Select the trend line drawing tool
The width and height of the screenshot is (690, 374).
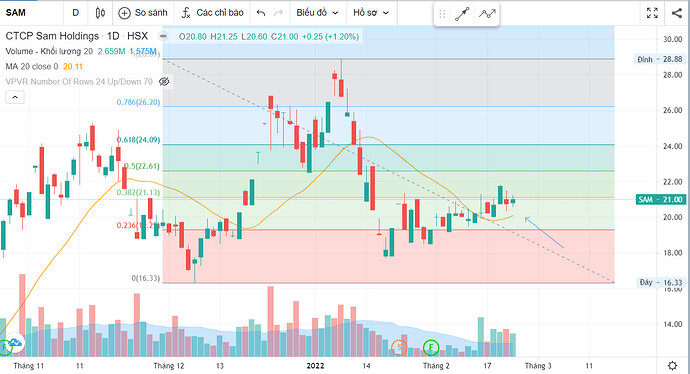click(462, 14)
